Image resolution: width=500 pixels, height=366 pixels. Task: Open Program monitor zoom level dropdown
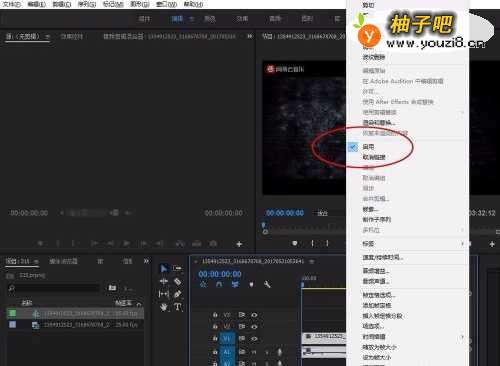tap(322, 213)
